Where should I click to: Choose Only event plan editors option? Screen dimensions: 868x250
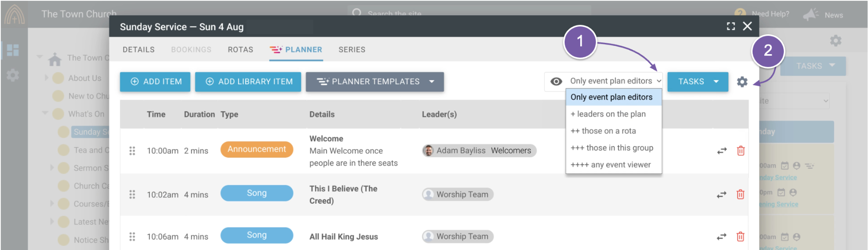(x=614, y=97)
